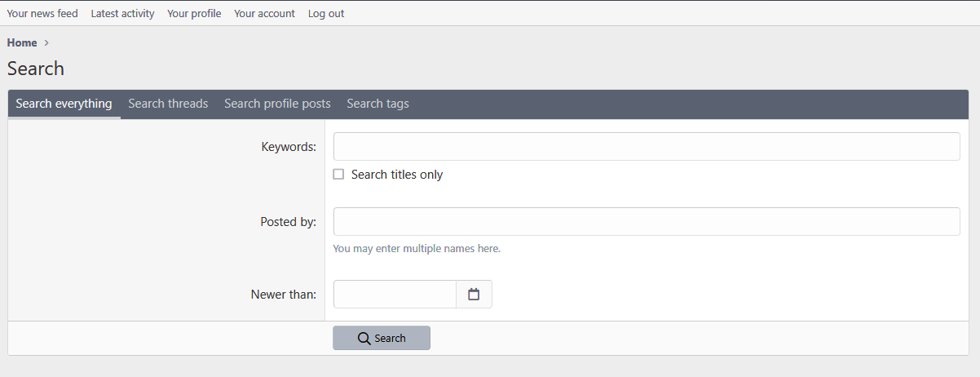This screenshot has height=377, width=980.
Task: Click Log out in top navigation
Action: tap(326, 13)
